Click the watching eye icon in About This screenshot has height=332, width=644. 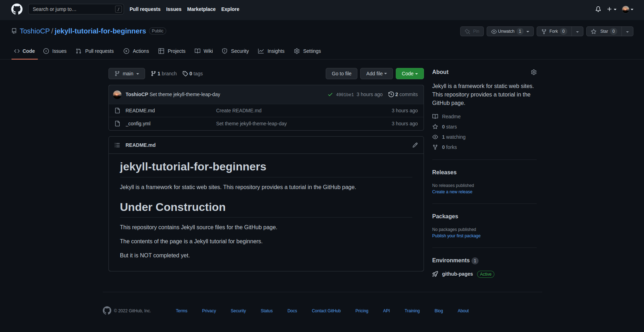pyautogui.click(x=435, y=137)
